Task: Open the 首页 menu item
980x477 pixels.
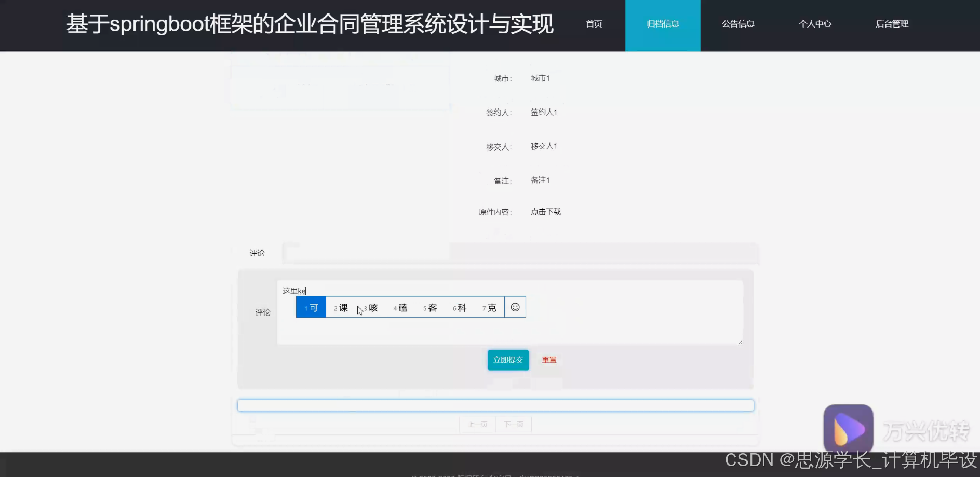Action: click(594, 24)
